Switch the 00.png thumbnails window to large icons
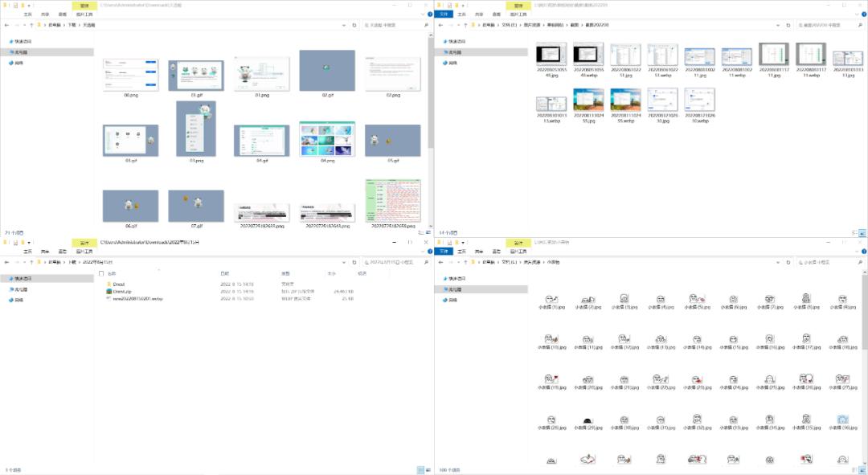Screen dimensions: 868x475 click(428, 232)
